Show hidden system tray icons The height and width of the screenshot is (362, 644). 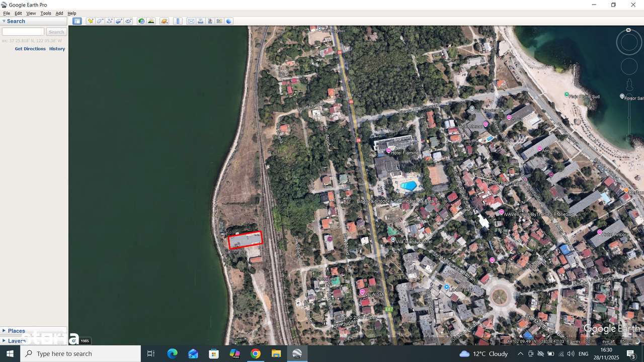(x=520, y=354)
